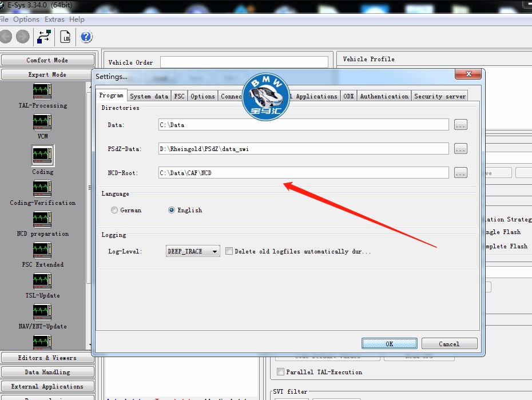
Task: Browse for the NCD-Root directory
Action: click(460, 173)
